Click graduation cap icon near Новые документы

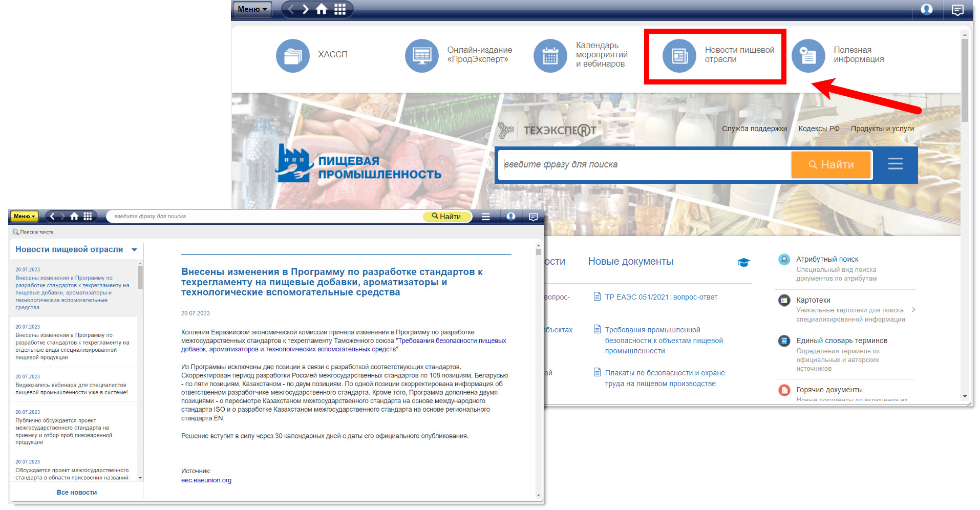pos(743,263)
